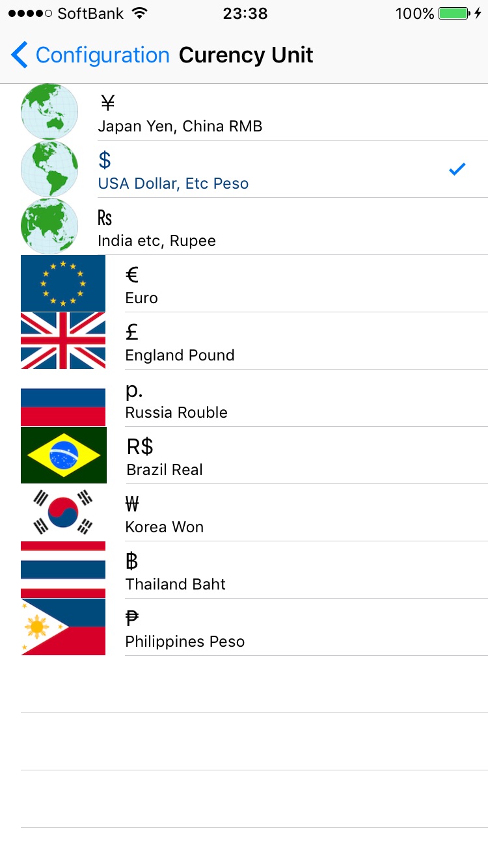Tap the battery indicator in status bar
Screen dimensions: 488x868
click(454, 14)
